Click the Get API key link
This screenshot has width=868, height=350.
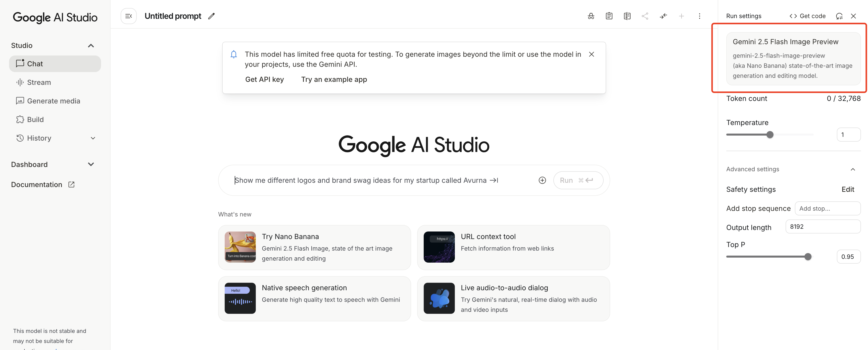(x=264, y=79)
